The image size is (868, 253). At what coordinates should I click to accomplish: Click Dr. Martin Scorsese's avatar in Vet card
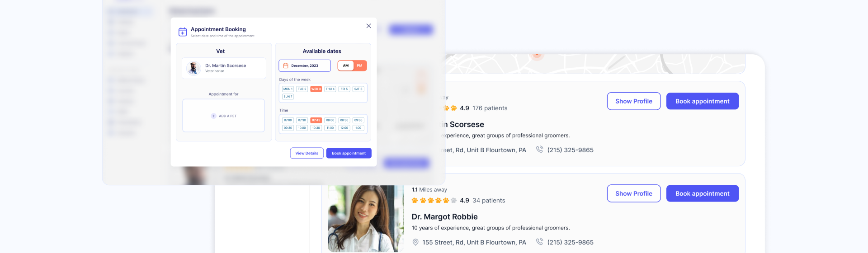click(x=193, y=68)
